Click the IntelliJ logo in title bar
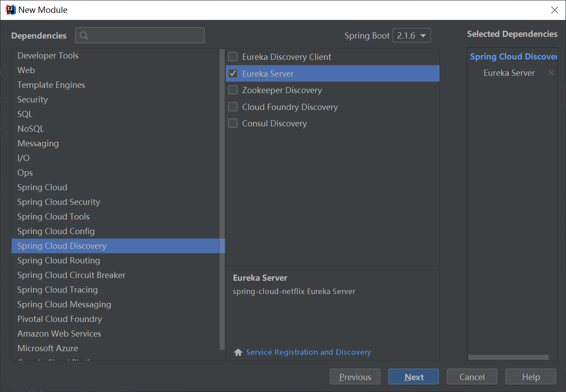This screenshot has height=392, width=566. [11, 10]
